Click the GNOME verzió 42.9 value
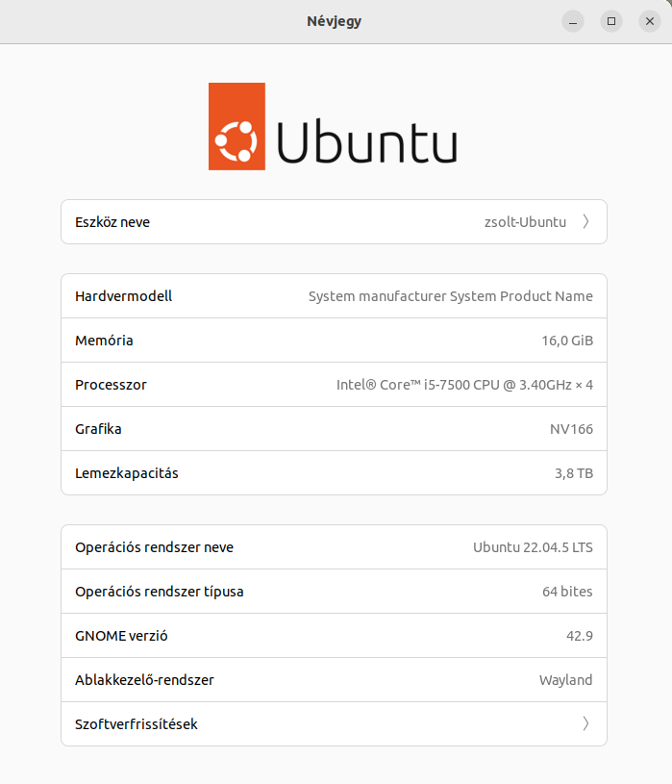Image resolution: width=672 pixels, height=784 pixels. coord(579,636)
